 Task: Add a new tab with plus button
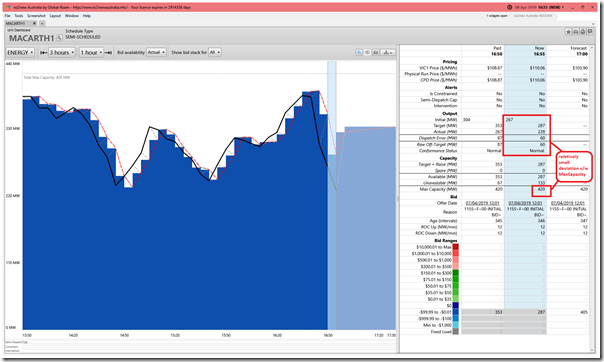(42, 23)
